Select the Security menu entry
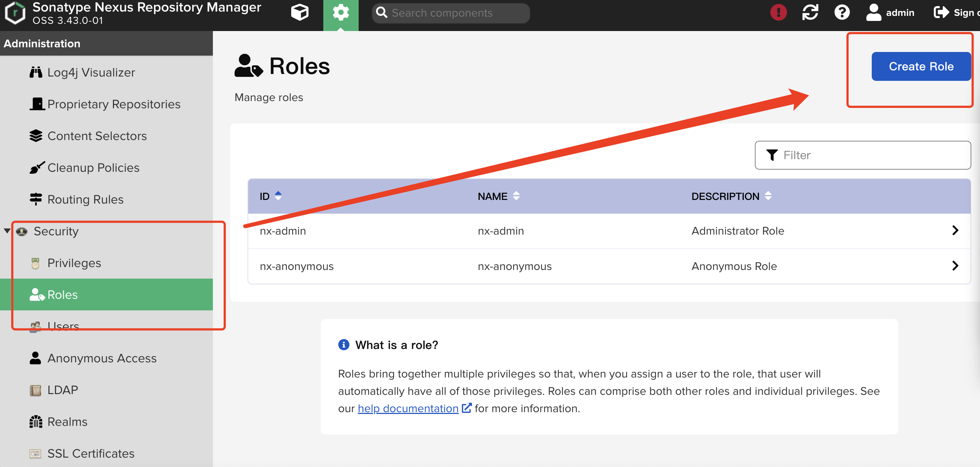This screenshot has height=467, width=980. tap(56, 231)
